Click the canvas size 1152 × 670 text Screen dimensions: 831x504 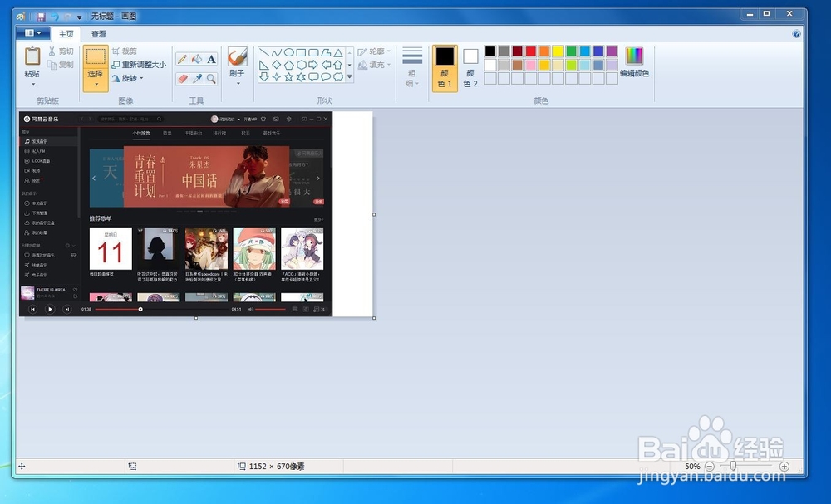pos(277,467)
